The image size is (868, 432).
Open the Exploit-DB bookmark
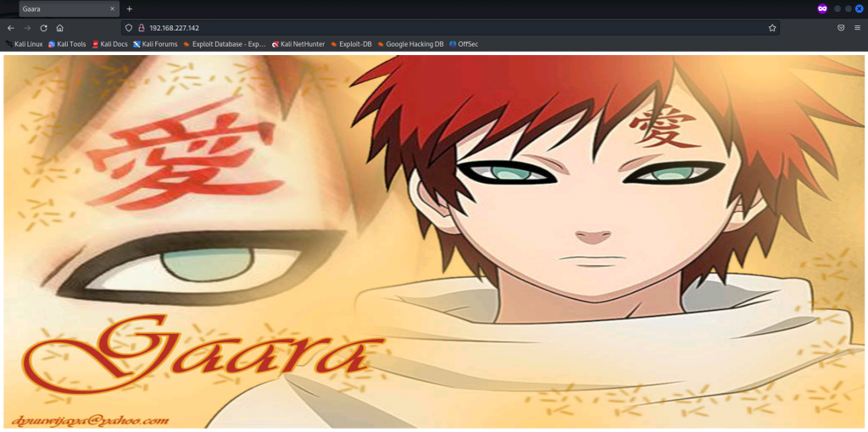click(x=351, y=44)
